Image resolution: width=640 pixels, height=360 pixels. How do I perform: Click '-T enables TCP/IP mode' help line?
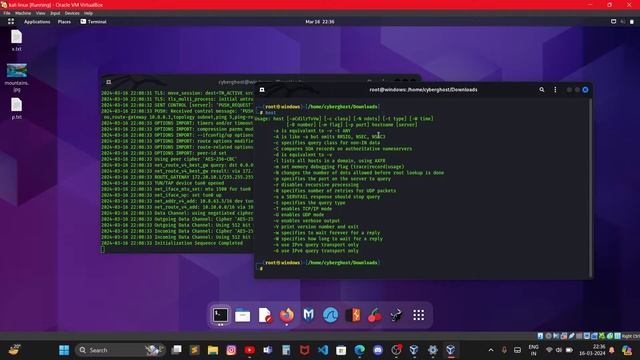[x=303, y=209]
